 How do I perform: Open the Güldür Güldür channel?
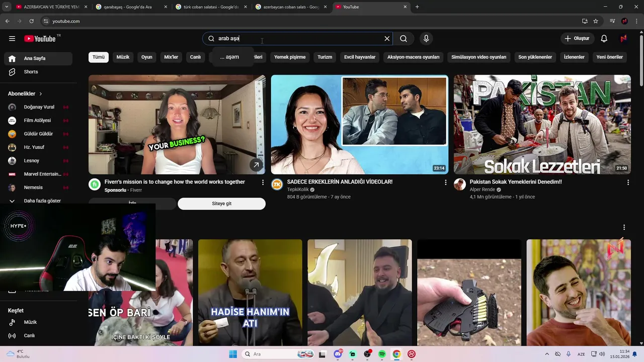(x=38, y=134)
